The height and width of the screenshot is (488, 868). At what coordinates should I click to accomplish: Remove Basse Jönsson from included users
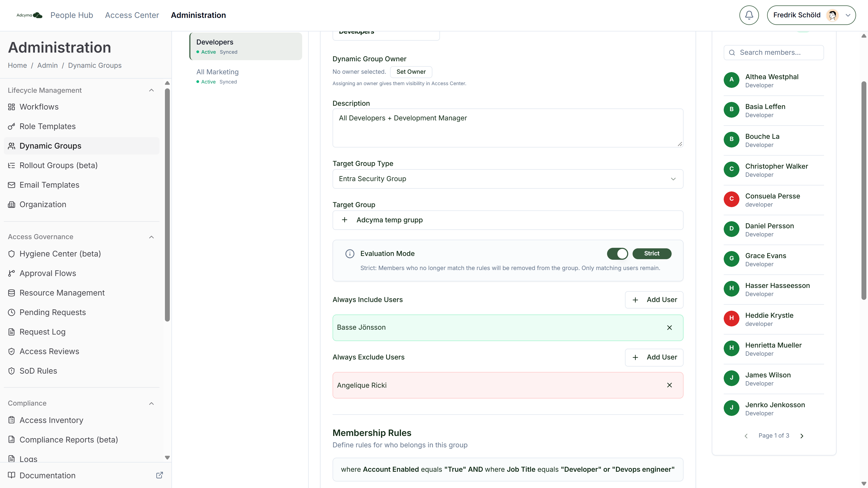click(669, 327)
